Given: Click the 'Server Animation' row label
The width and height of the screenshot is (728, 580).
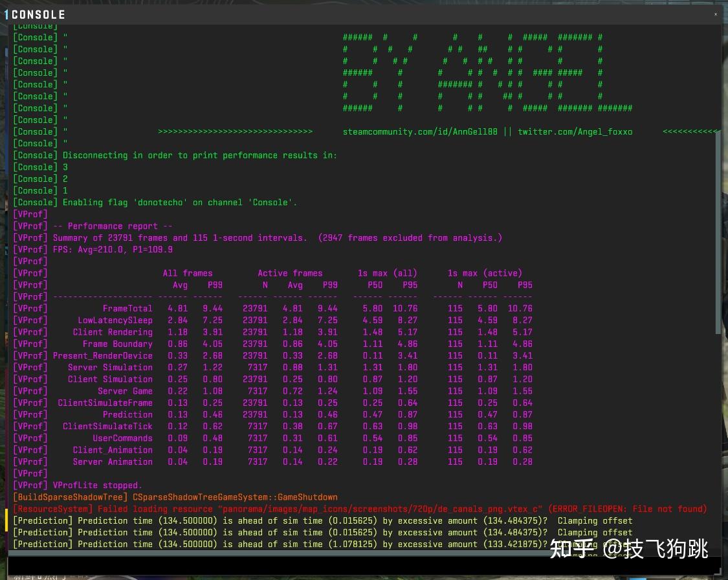Looking at the screenshot, I should point(113,462).
